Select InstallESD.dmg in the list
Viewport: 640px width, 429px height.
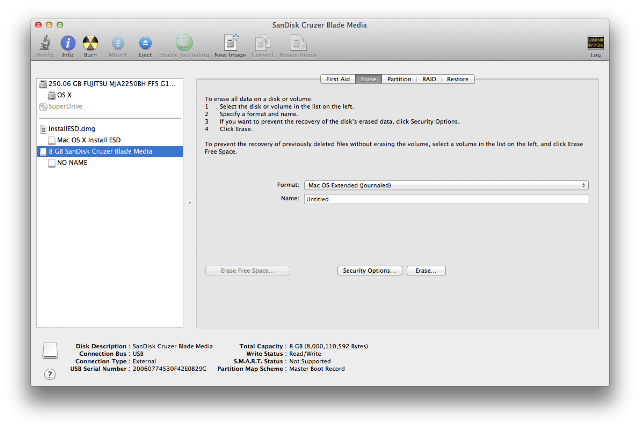110,129
